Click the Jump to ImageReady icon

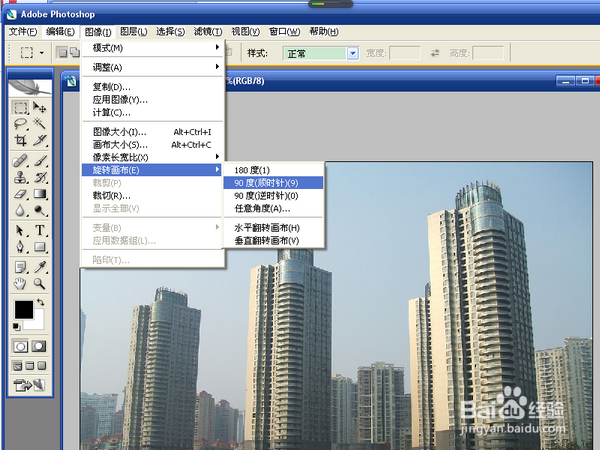coord(29,385)
